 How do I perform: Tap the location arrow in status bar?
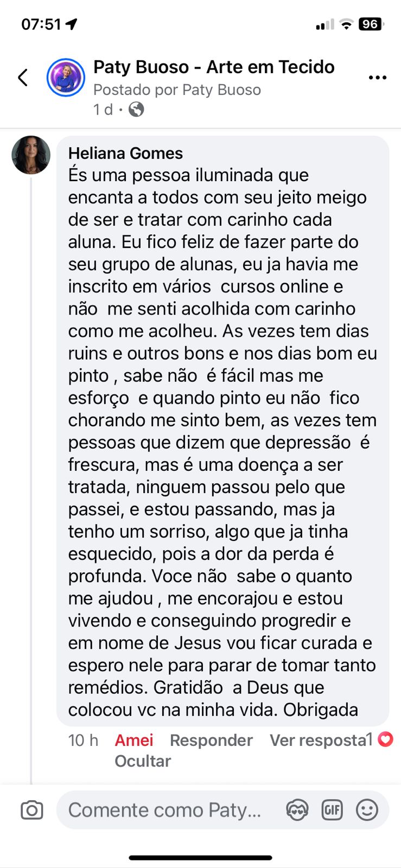pyautogui.click(x=71, y=24)
